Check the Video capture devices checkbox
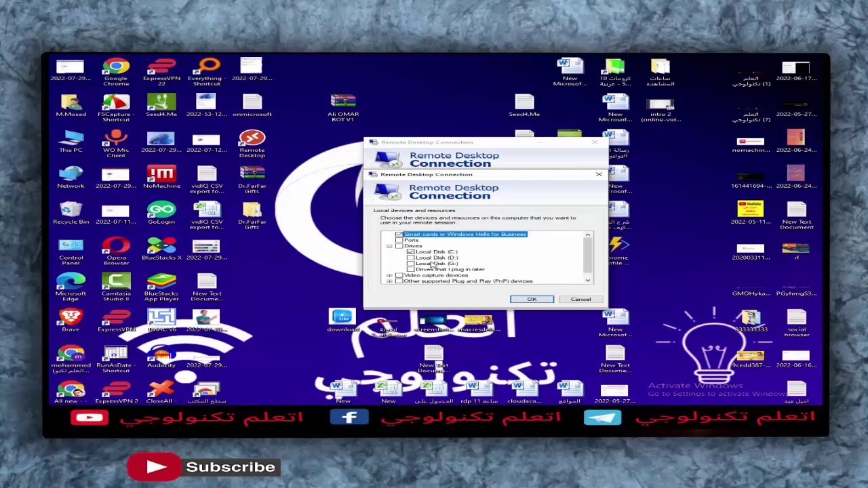This screenshot has height=488, width=868. point(399,275)
